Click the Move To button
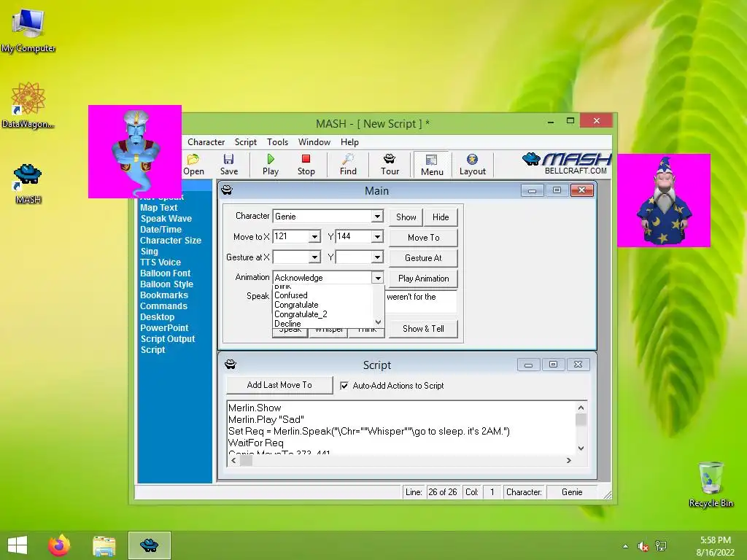Viewport: 747px width, 560px height. (424, 238)
